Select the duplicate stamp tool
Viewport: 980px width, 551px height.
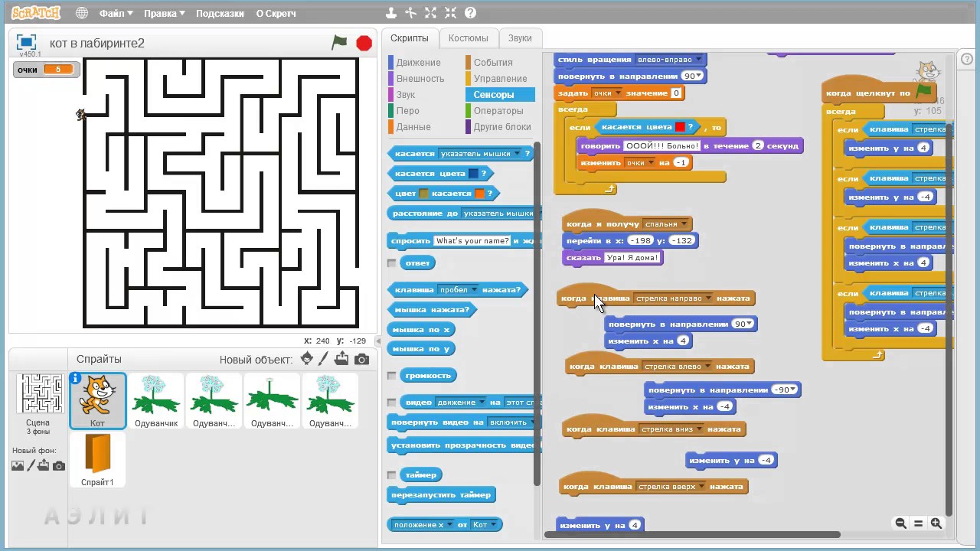pos(391,13)
